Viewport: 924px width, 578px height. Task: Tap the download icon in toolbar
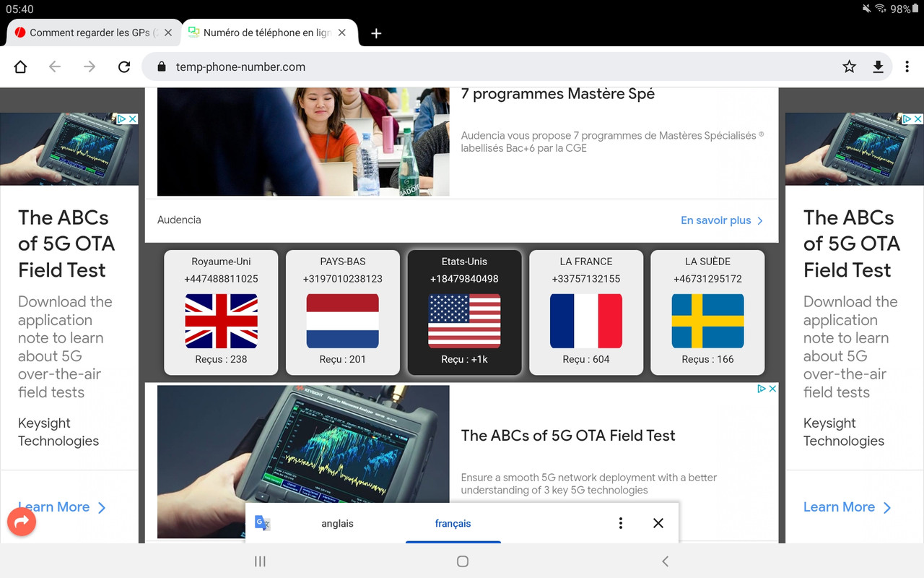(x=878, y=66)
